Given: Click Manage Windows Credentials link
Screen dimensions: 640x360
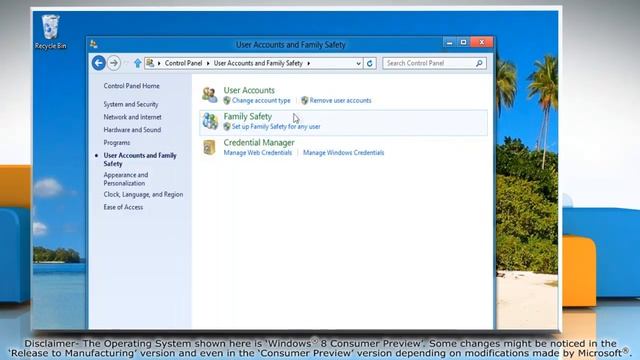Looking at the screenshot, I should [344, 153].
